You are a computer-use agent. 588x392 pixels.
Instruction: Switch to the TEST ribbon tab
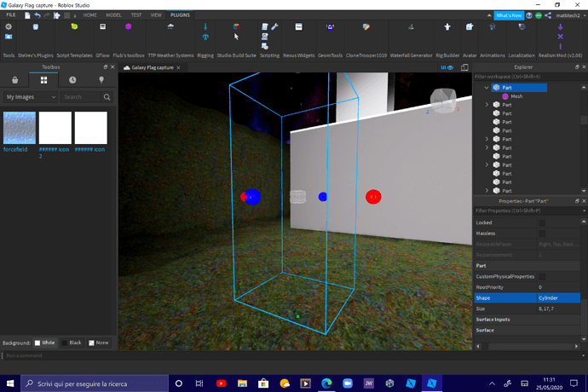coord(136,15)
